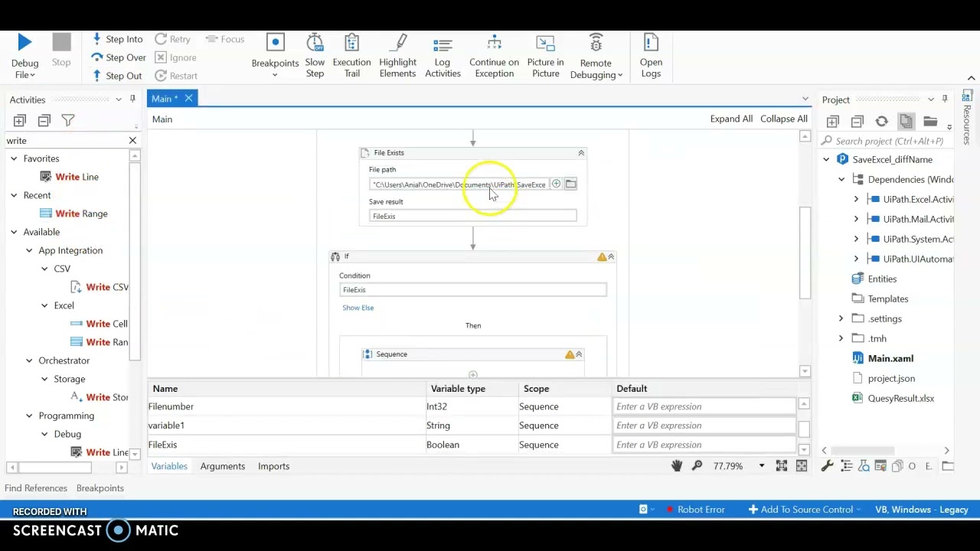Image resolution: width=980 pixels, height=551 pixels.
Task: Select Write Line in Favorites
Action: pyautogui.click(x=69, y=177)
